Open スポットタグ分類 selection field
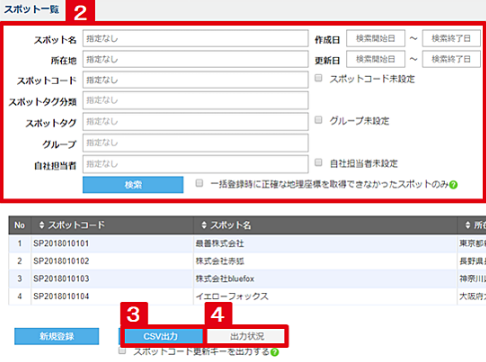The width and height of the screenshot is (486, 362). click(x=195, y=100)
